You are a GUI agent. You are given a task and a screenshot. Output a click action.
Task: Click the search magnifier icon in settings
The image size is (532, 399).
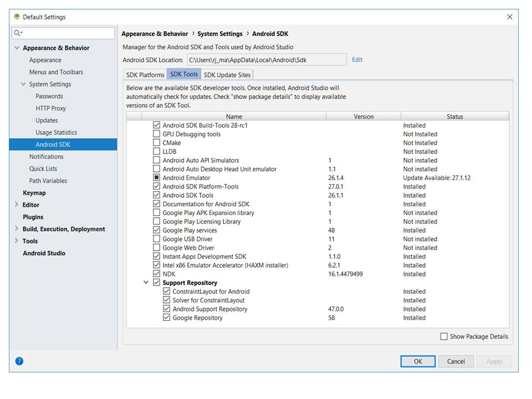pyautogui.click(x=17, y=33)
